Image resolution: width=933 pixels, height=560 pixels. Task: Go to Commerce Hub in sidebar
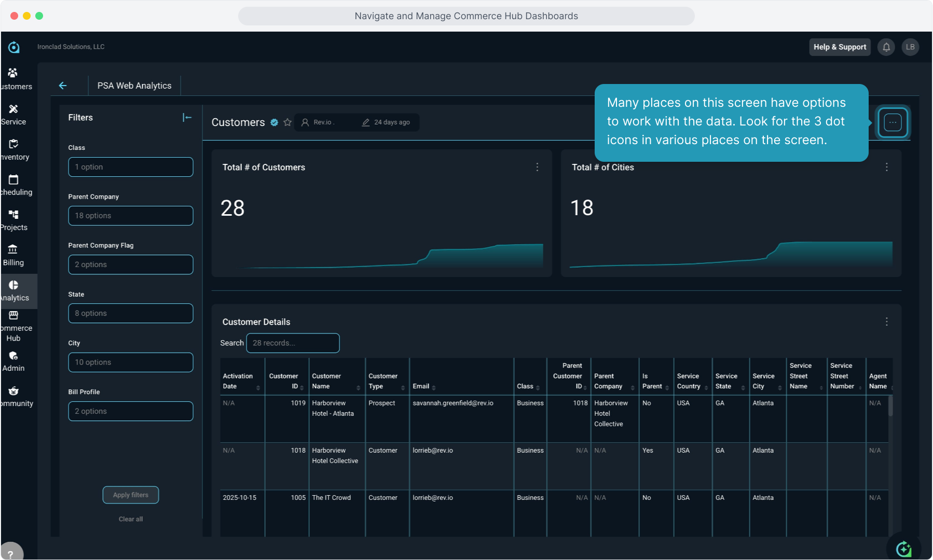coord(14,326)
